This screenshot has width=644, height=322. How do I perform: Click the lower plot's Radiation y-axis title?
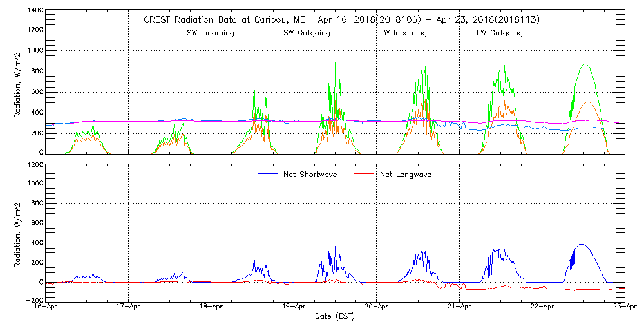[18, 232]
